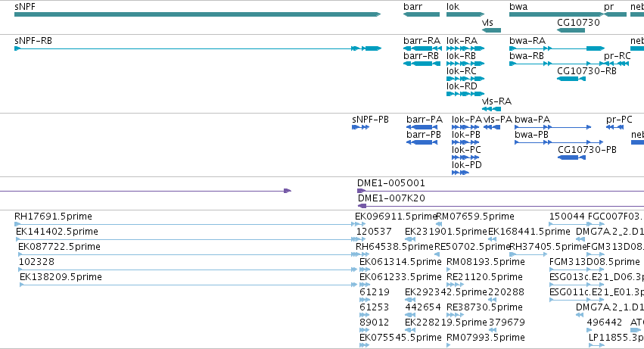The image size is (644, 349).
Task: Select EST EK087722.5prime
Action: [189, 254]
